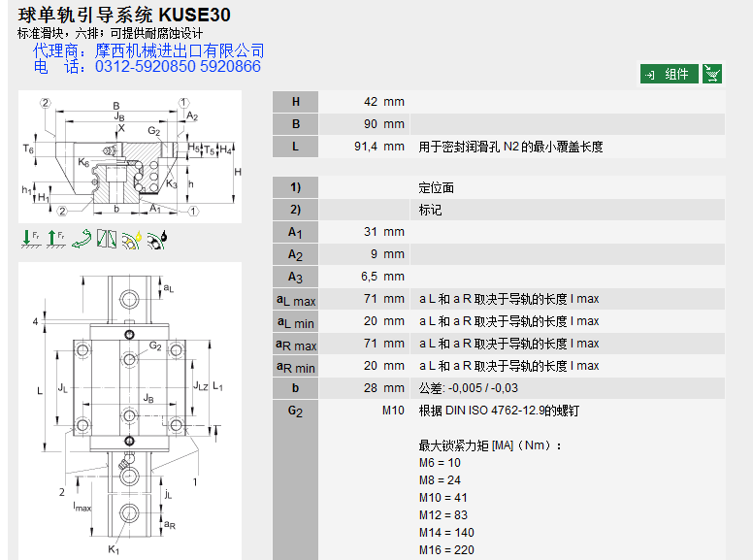Open the cross-section technical drawing
The height and width of the screenshot is (560, 753).
[129, 157]
